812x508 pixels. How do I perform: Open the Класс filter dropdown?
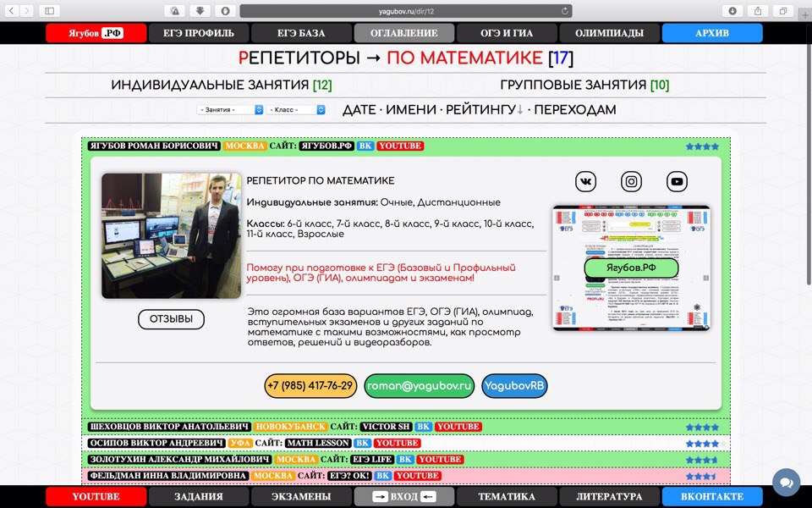click(296, 110)
